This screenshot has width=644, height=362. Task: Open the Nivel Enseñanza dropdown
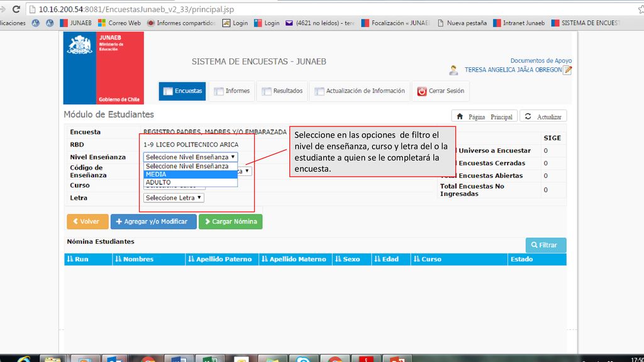(x=191, y=156)
